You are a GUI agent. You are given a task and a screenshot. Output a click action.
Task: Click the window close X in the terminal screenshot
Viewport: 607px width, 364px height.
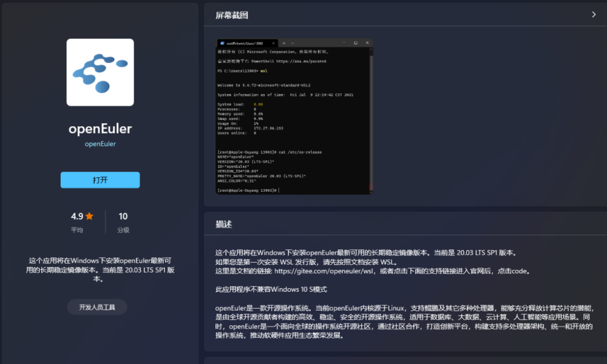(x=367, y=44)
